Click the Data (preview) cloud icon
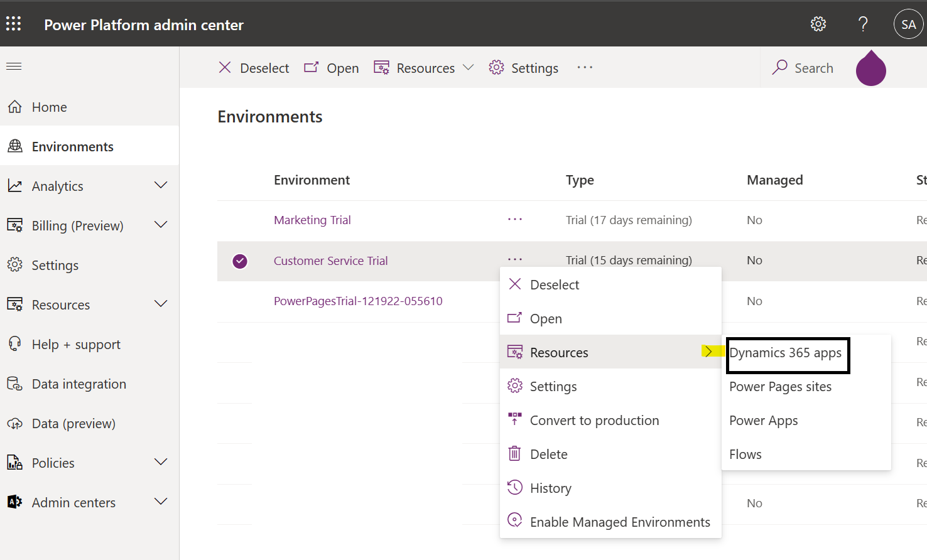The image size is (927, 560). [x=15, y=424]
